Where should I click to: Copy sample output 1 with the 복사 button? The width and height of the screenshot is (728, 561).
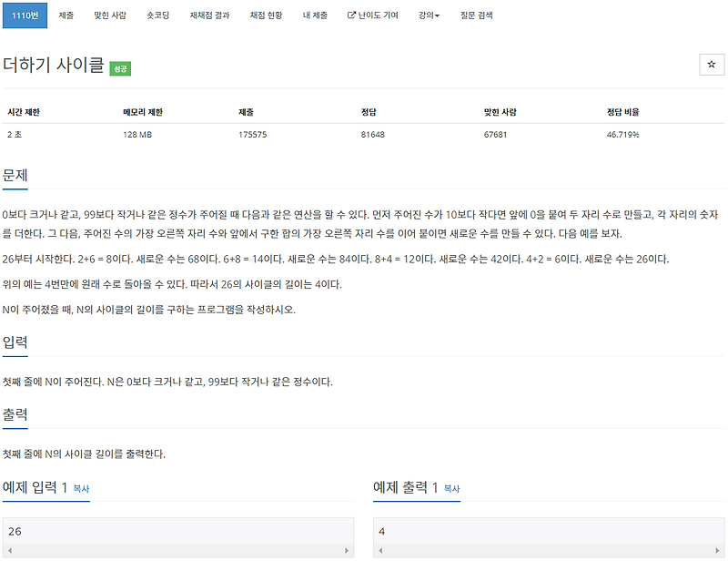pyautogui.click(x=453, y=491)
